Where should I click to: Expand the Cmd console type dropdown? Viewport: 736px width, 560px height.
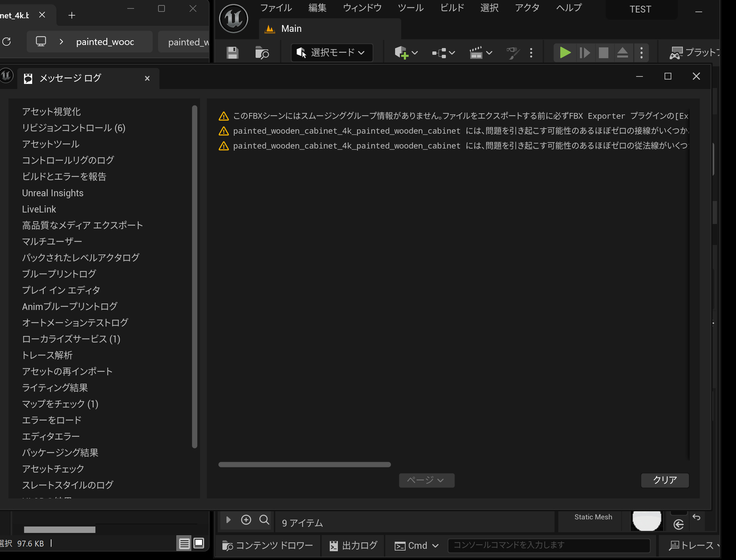pyautogui.click(x=417, y=545)
